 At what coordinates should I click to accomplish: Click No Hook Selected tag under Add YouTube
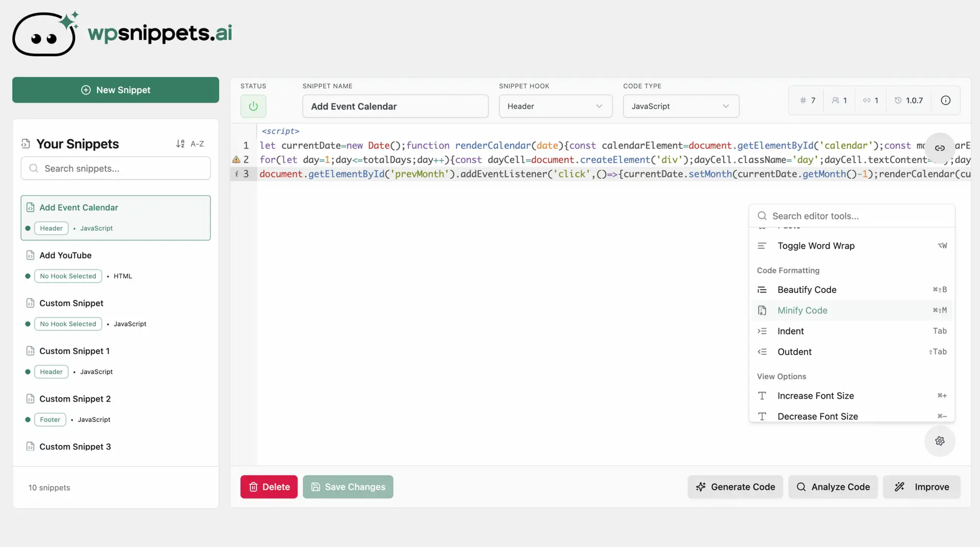68,276
